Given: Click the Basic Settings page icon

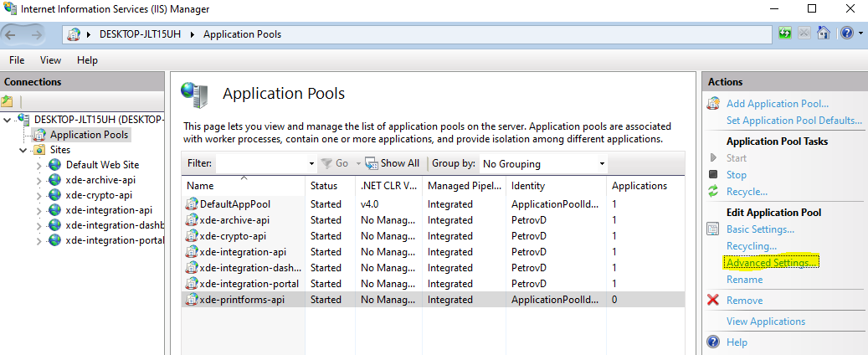Looking at the screenshot, I should click(713, 229).
